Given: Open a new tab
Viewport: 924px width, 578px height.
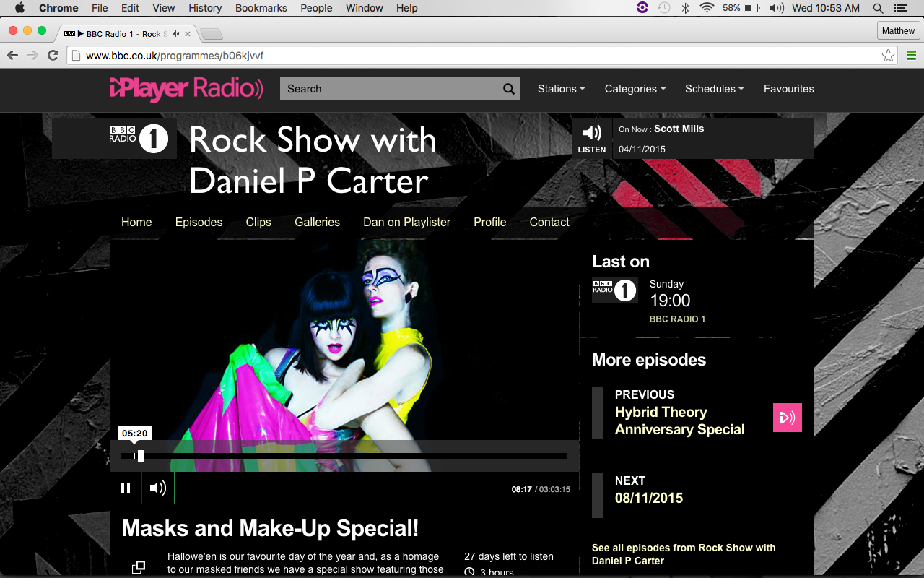Looking at the screenshot, I should 211,34.
